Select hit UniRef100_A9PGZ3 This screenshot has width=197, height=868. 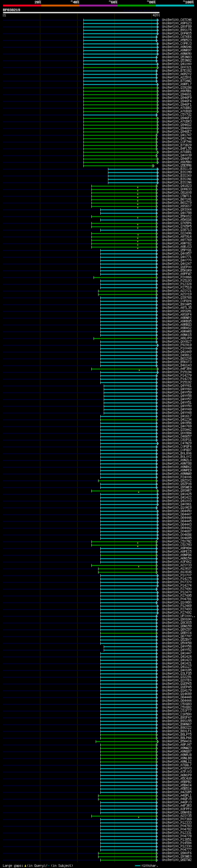[177, 23]
